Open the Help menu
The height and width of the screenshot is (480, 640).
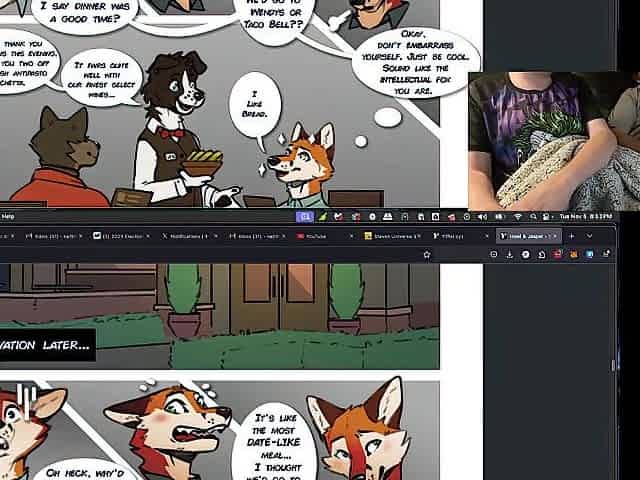(x=8, y=216)
